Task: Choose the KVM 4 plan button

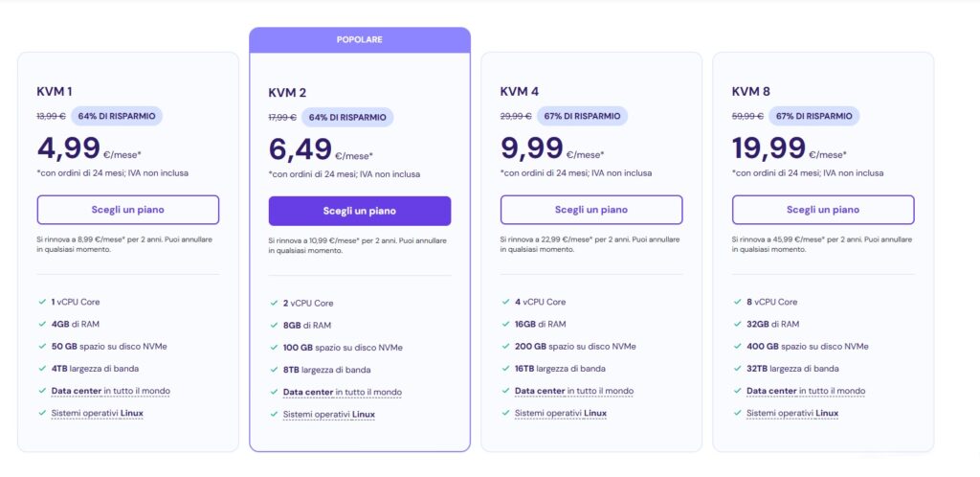Action: point(591,210)
